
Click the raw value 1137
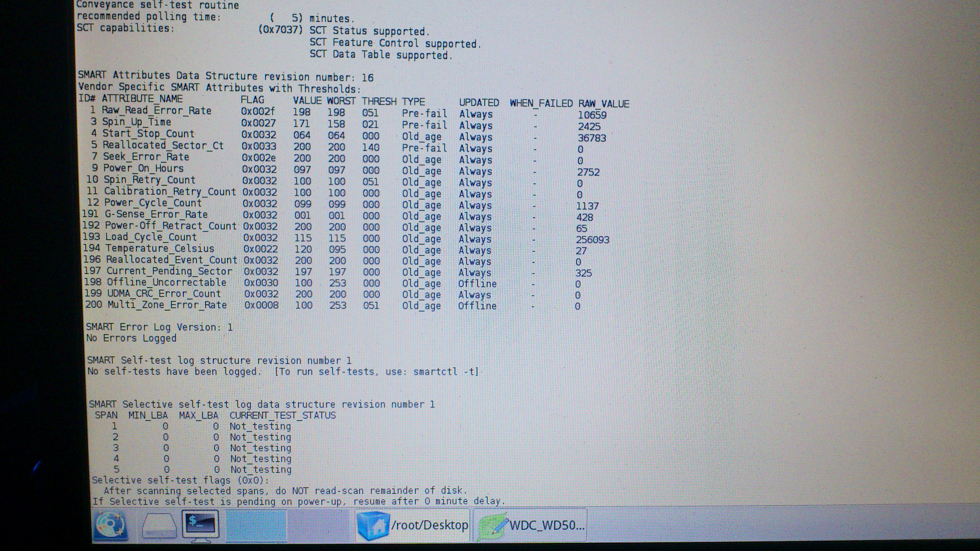click(x=588, y=206)
